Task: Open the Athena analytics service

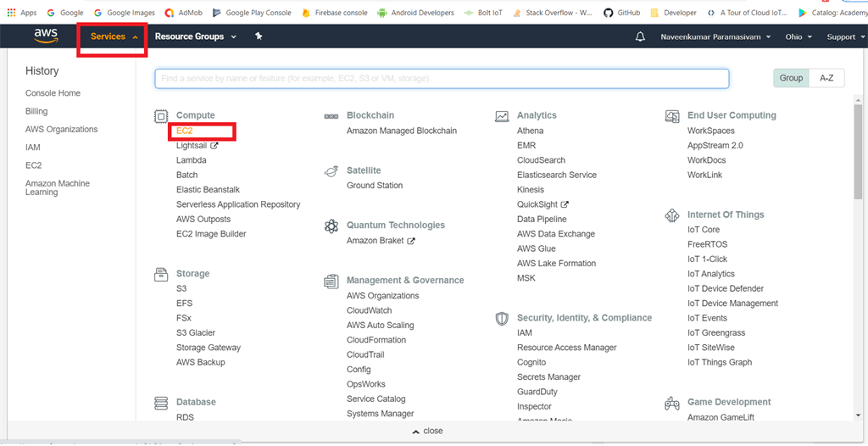Action: pyautogui.click(x=531, y=131)
